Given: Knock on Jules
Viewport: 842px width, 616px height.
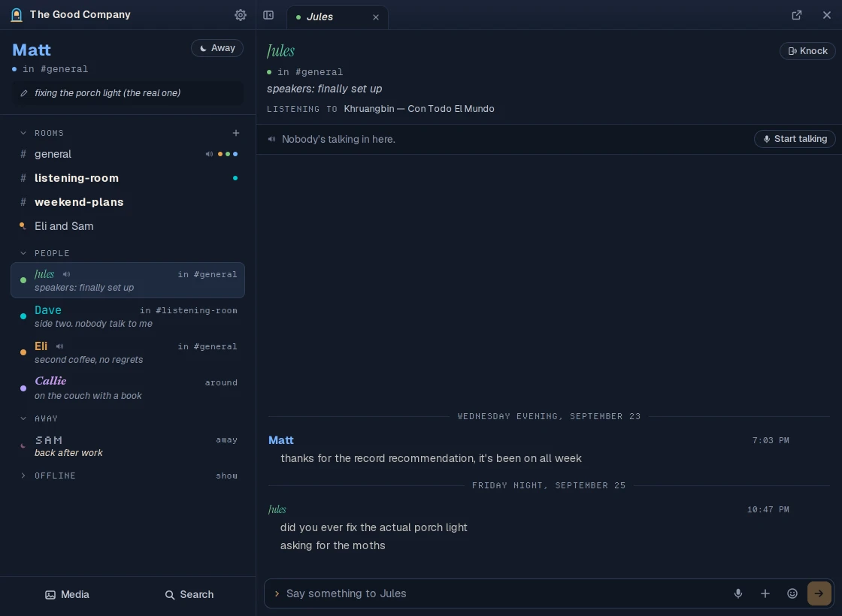Looking at the screenshot, I should pos(807,51).
